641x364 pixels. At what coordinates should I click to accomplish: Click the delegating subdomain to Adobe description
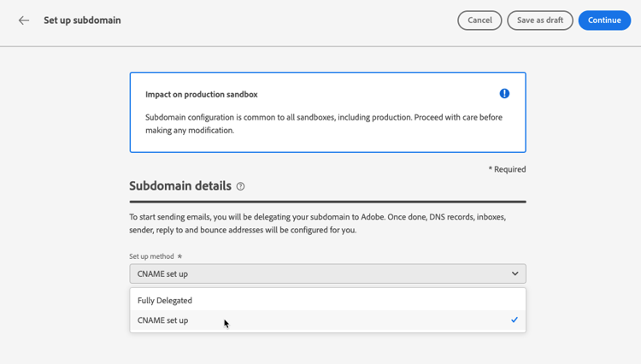point(317,224)
